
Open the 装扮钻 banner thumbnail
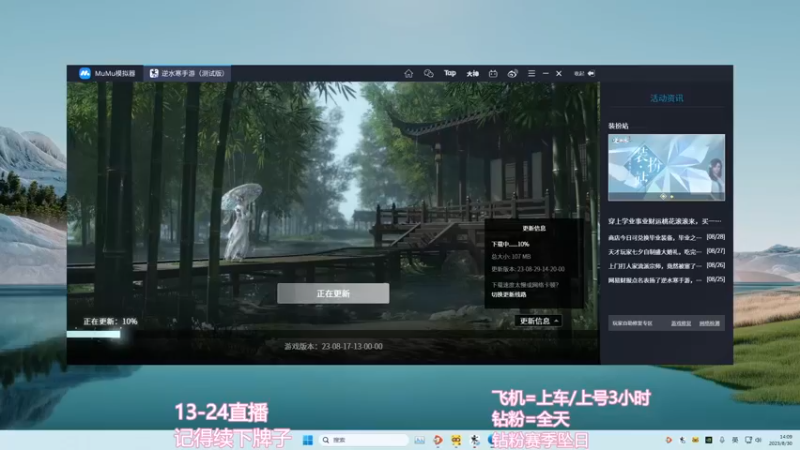tap(666, 167)
